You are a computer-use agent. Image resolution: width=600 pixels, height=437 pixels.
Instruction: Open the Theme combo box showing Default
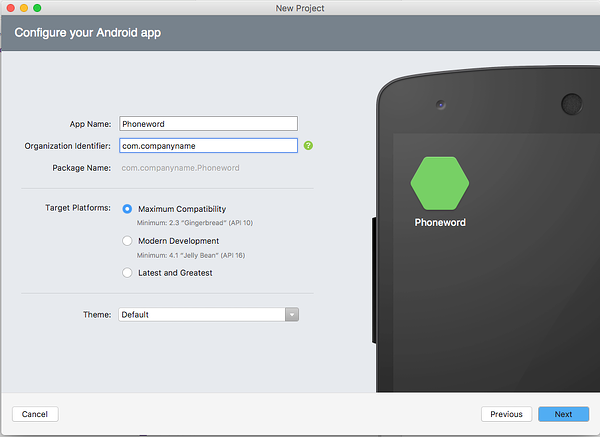(x=201, y=315)
